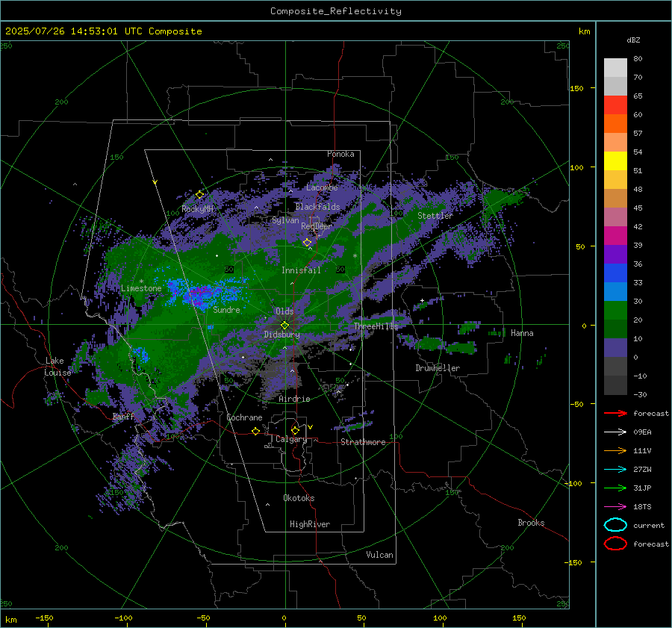This screenshot has height=628, width=672.
Task: Click the RedDeer city label
Action: [317, 226]
